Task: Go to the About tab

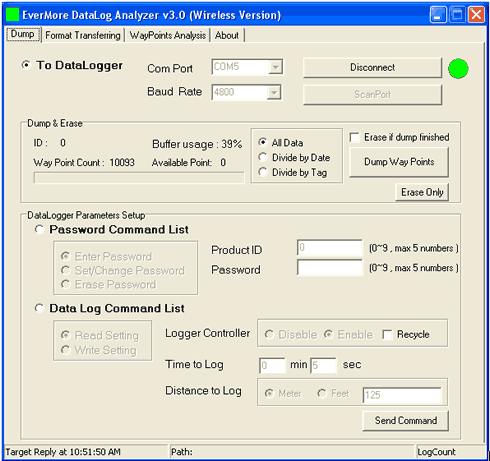Action: (227, 35)
